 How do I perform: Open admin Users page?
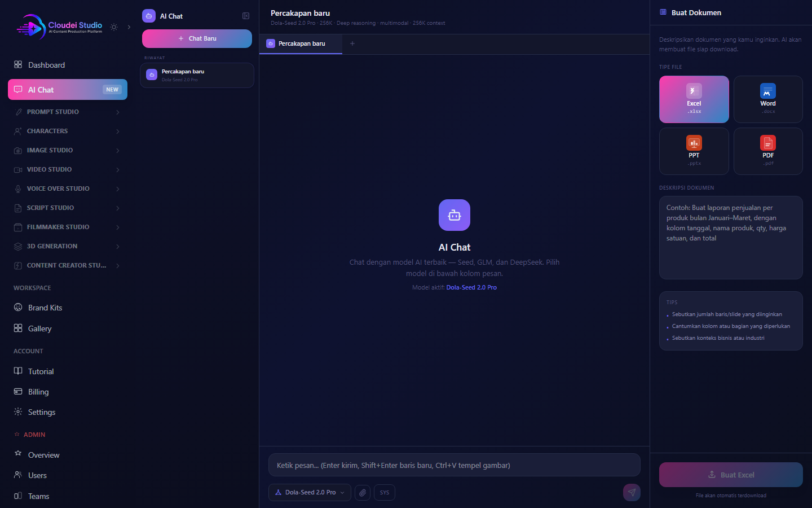tap(68, 475)
